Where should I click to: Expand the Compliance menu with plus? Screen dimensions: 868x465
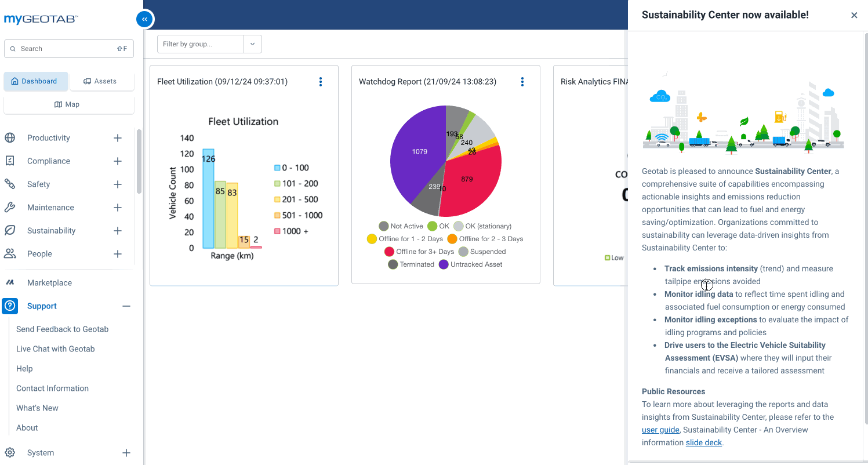[118, 161]
